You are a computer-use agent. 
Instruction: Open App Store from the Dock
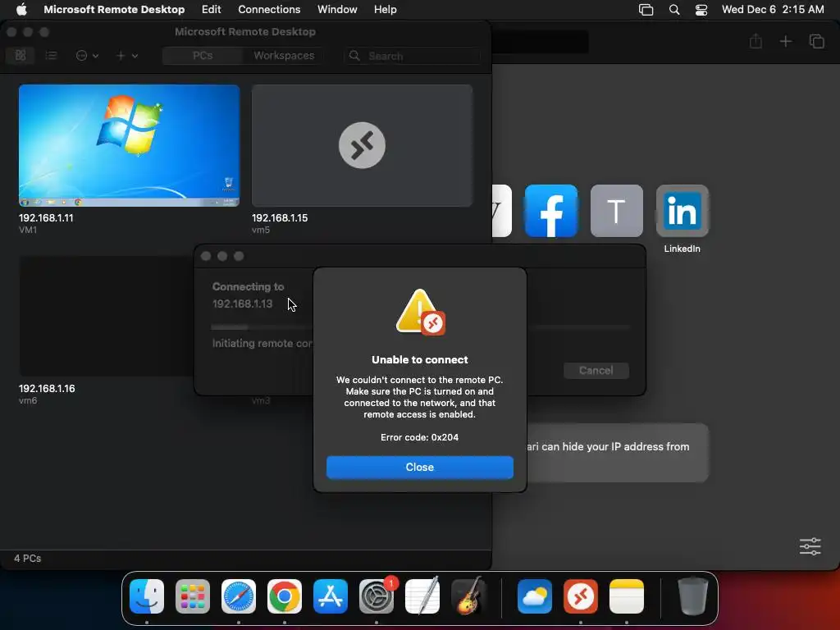click(x=331, y=596)
